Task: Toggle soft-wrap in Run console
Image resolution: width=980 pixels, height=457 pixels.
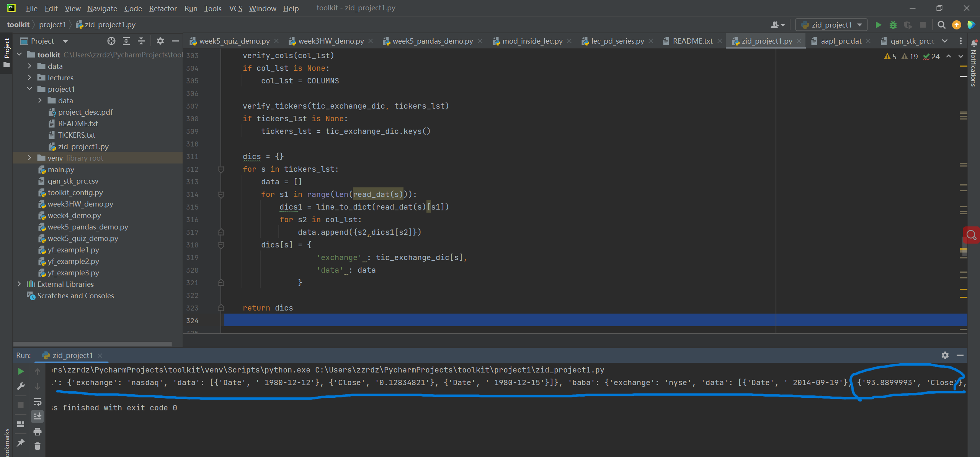Action: 38,402
